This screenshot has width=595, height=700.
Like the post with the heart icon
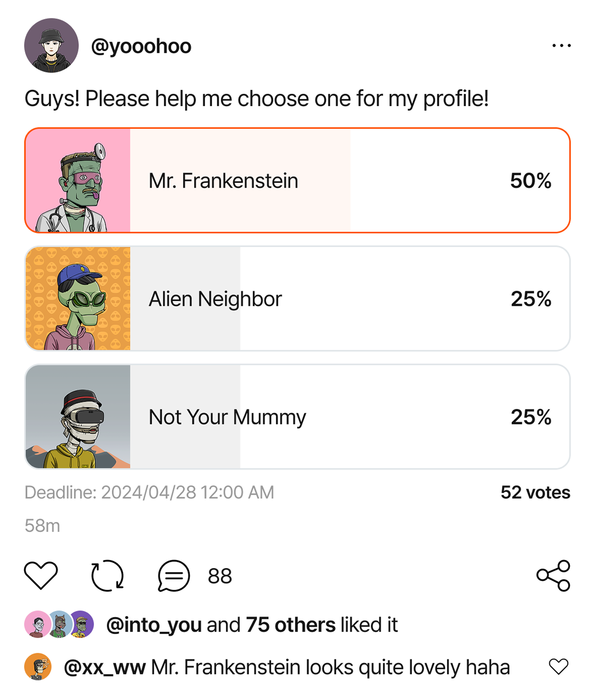click(x=41, y=575)
